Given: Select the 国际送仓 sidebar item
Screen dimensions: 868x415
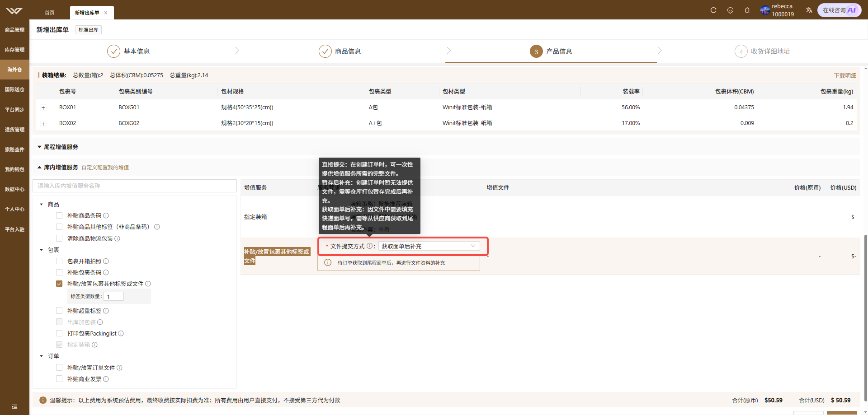Looking at the screenshot, I should click(x=14, y=89).
